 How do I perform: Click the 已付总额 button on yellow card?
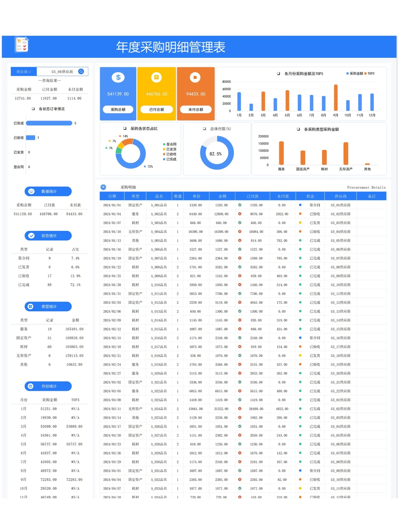coord(156,109)
